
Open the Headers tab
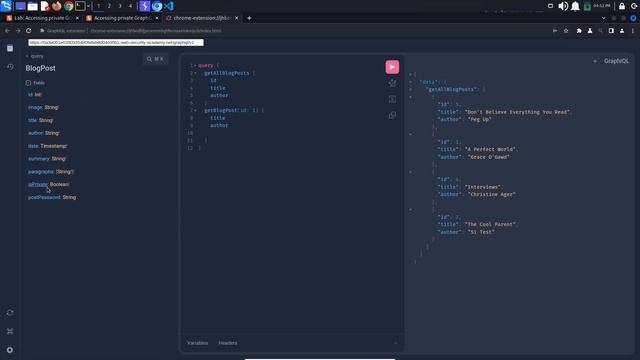click(228, 343)
